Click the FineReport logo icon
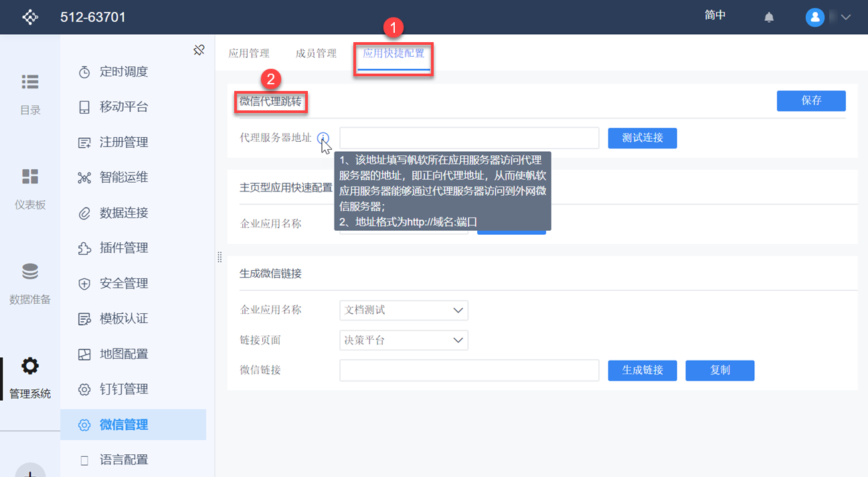Viewport: 868px width, 477px height. (x=30, y=17)
